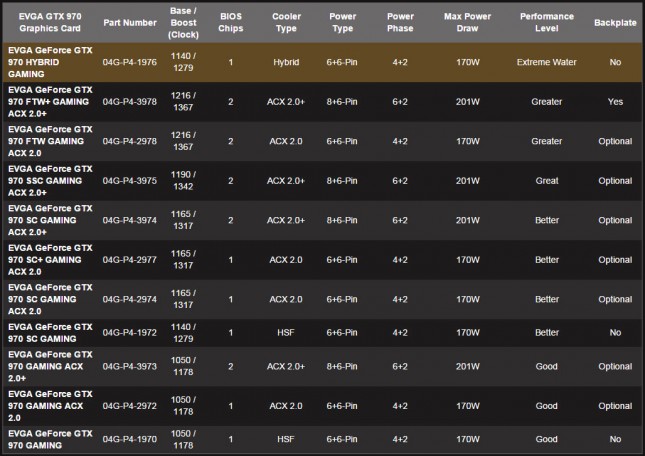The height and width of the screenshot is (456, 645).
Task: Click 6+2 power phase in the 04G-P4-3974 row
Action: click(400, 220)
